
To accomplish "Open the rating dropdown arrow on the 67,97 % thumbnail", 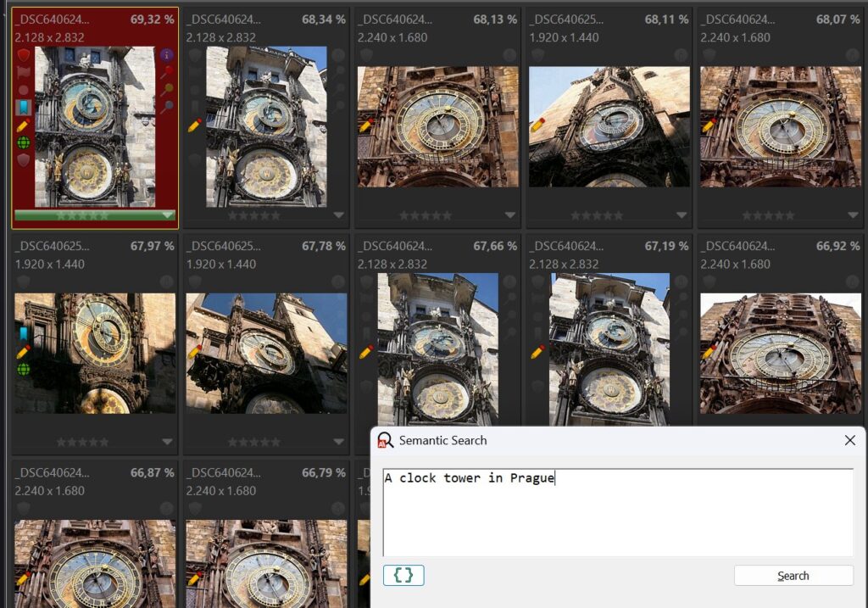I will pos(167,442).
